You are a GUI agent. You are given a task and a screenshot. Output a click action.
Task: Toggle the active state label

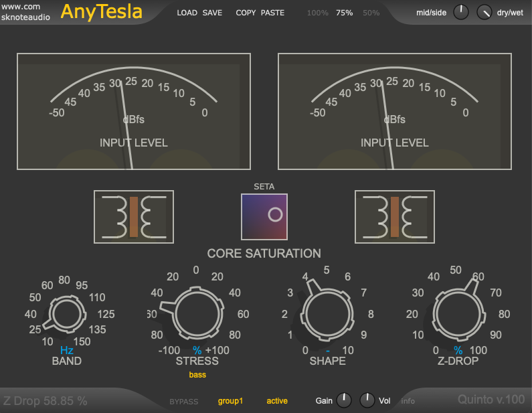click(x=277, y=401)
